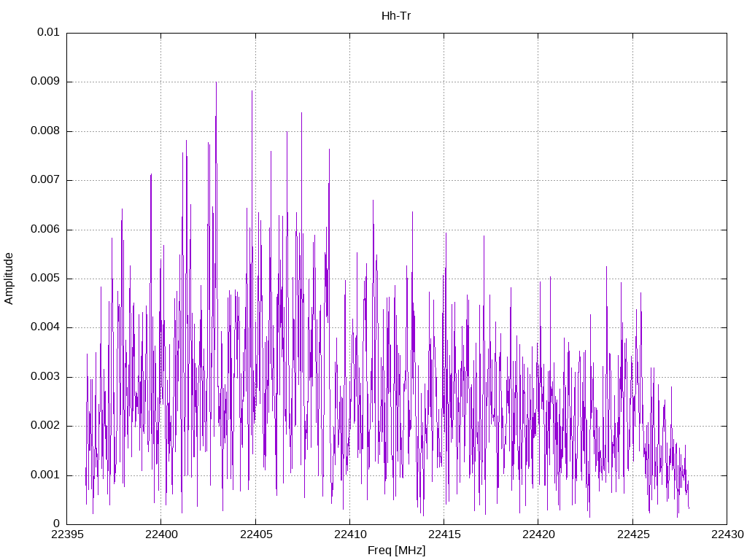Click the 0.008 y-axis tick label
The height and width of the screenshot is (560, 747).
45,131
